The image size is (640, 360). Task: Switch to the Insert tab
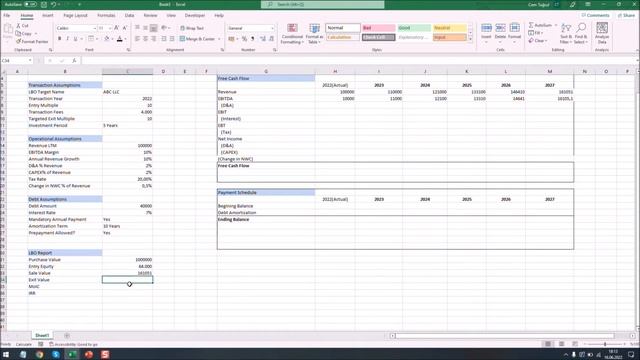point(48,16)
